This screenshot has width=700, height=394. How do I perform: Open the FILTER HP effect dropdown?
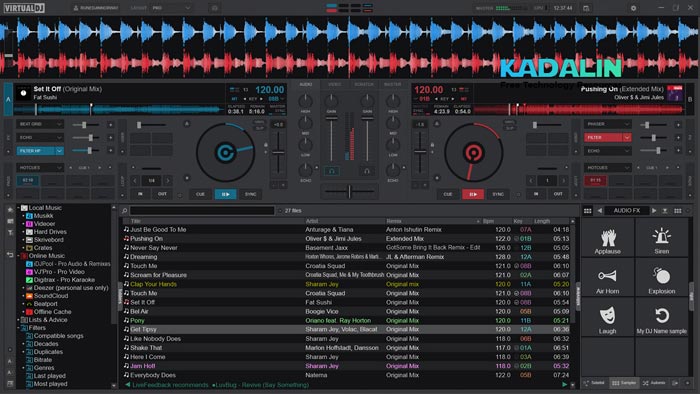[x=59, y=151]
